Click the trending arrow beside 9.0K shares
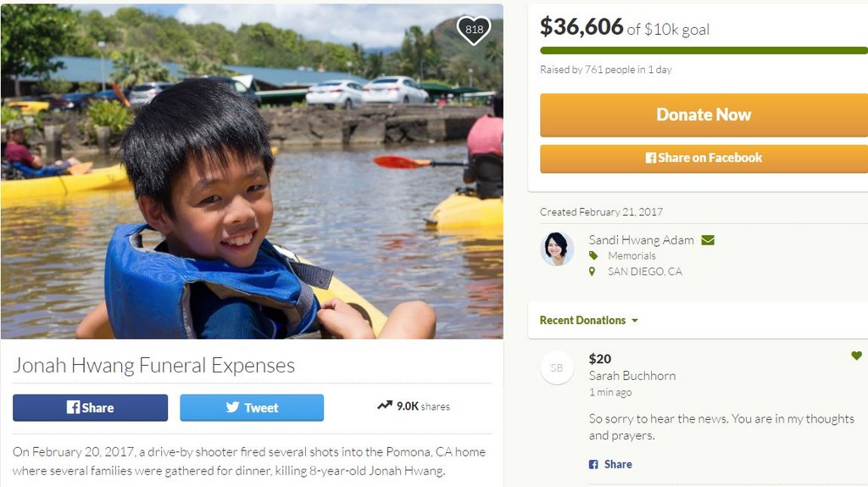 tap(384, 406)
